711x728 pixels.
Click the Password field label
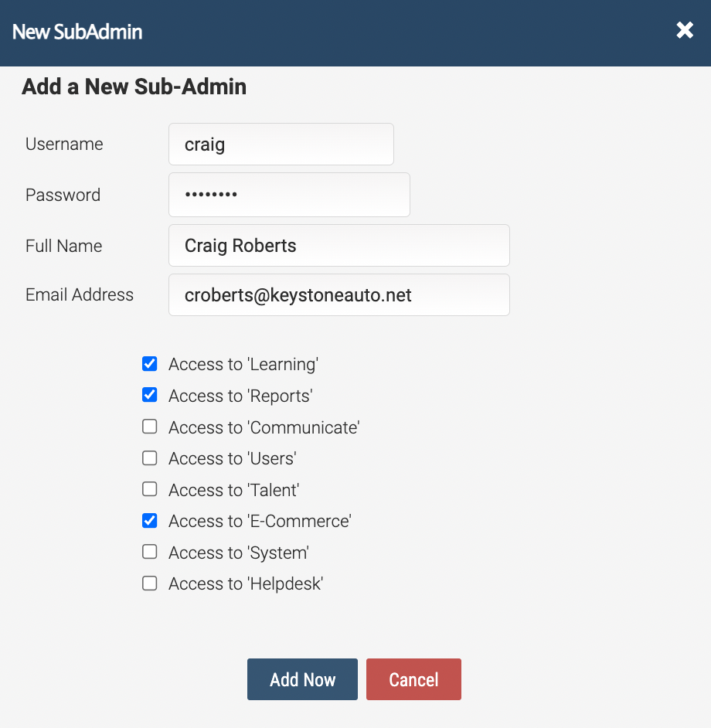(63, 195)
